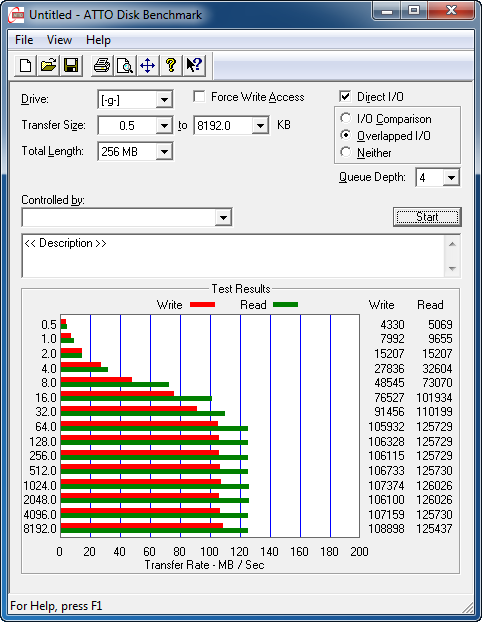Click the Start benchmark button

tap(427, 217)
